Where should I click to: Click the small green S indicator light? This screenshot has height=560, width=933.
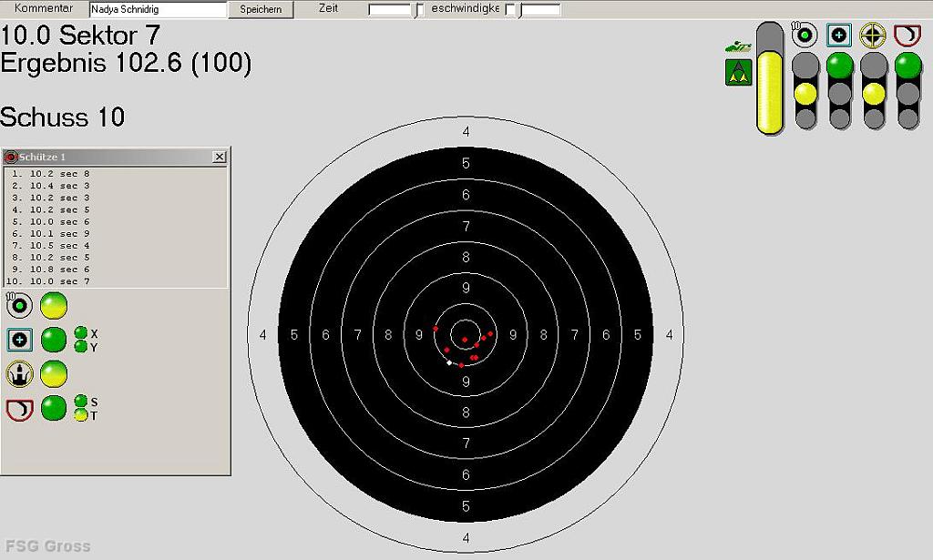click(81, 402)
